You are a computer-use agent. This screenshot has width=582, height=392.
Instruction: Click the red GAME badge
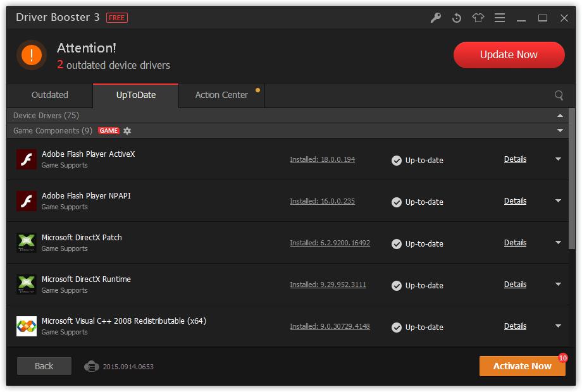[x=108, y=130]
